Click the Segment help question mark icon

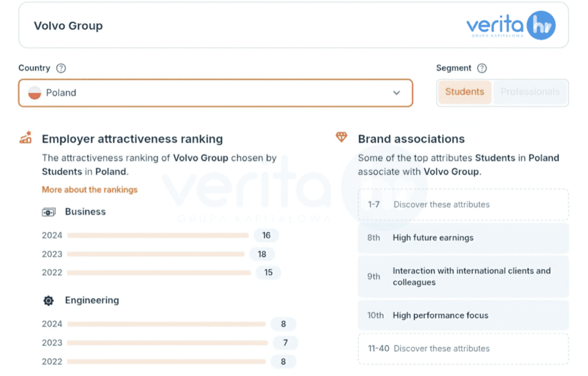pyautogui.click(x=482, y=68)
